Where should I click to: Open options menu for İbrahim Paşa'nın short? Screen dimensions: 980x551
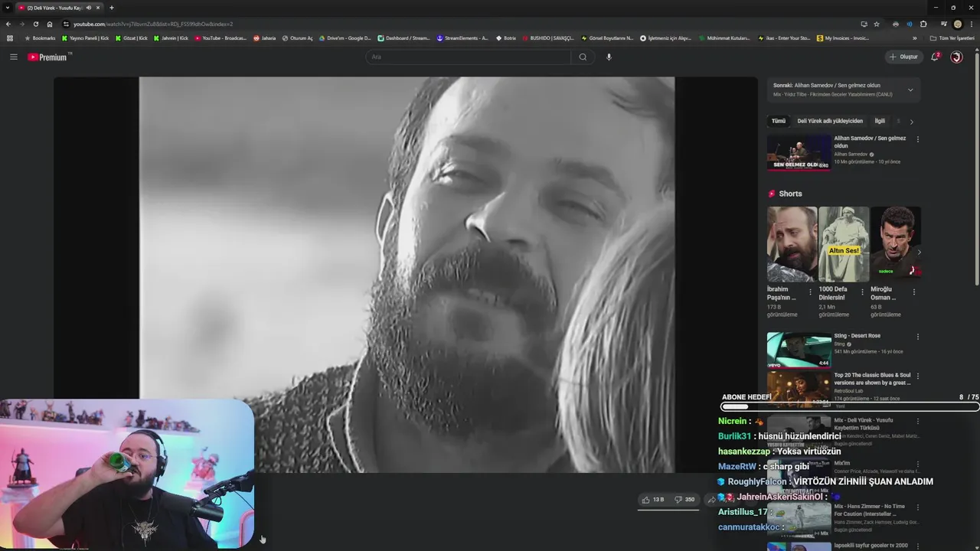coord(811,292)
